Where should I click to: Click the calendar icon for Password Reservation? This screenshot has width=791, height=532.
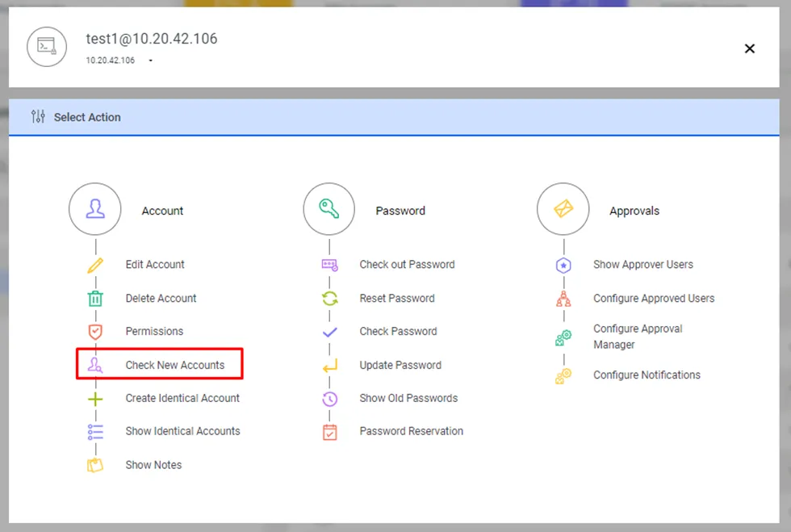pos(329,432)
